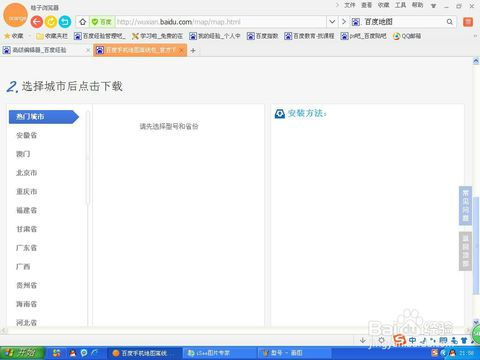
Task: Click the 收藏 star on bookmarks bar
Action: click(14, 36)
